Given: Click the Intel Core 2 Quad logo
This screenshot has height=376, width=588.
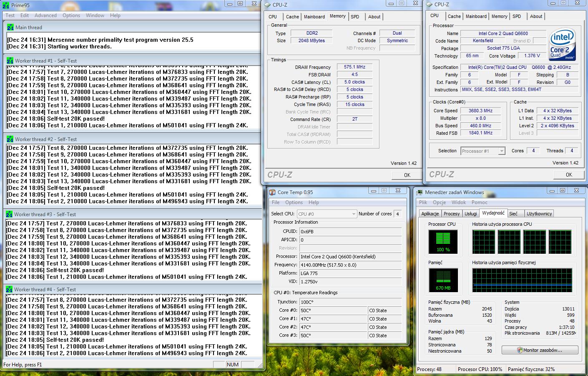Looking at the screenshot, I should pyautogui.click(x=562, y=44).
